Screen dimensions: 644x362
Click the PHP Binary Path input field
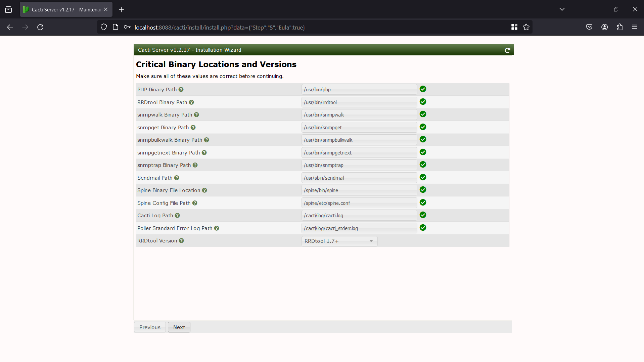(x=359, y=90)
